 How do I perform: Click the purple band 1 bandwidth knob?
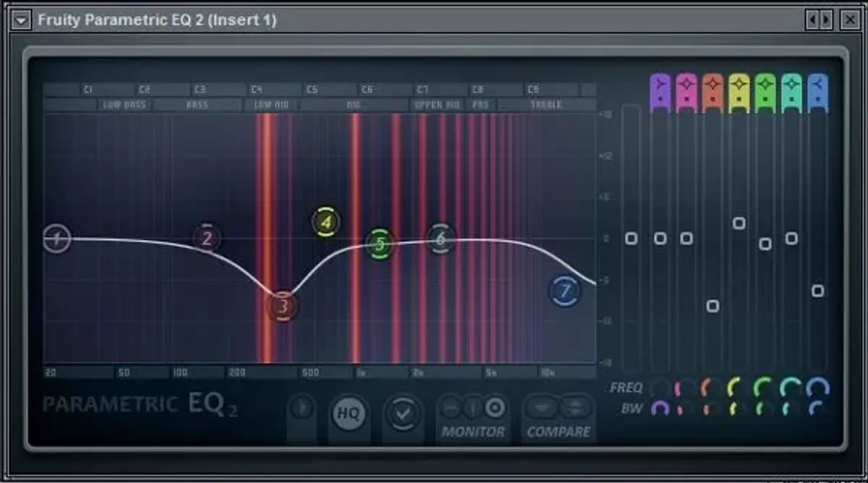click(x=660, y=409)
